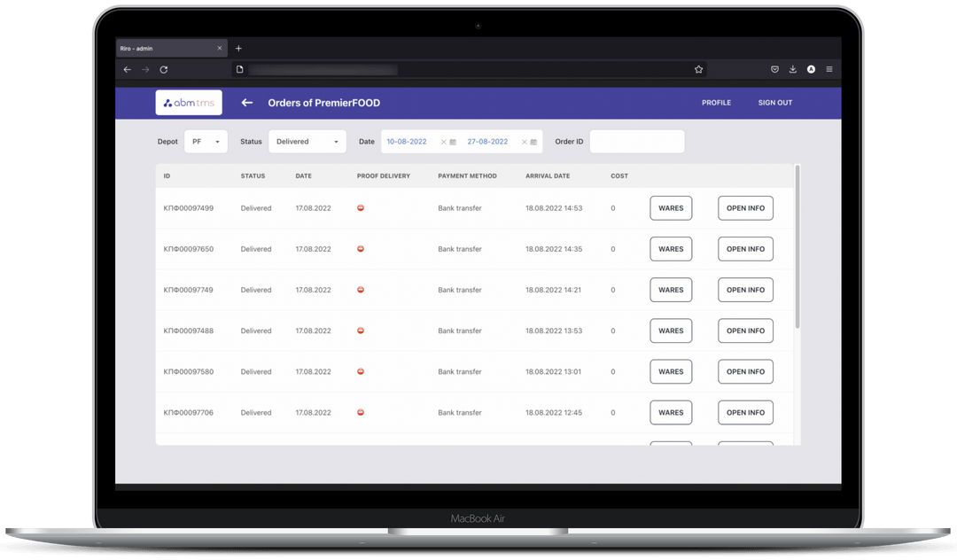Click SIGN OUT in the header
The height and width of the screenshot is (560, 957).
[775, 103]
